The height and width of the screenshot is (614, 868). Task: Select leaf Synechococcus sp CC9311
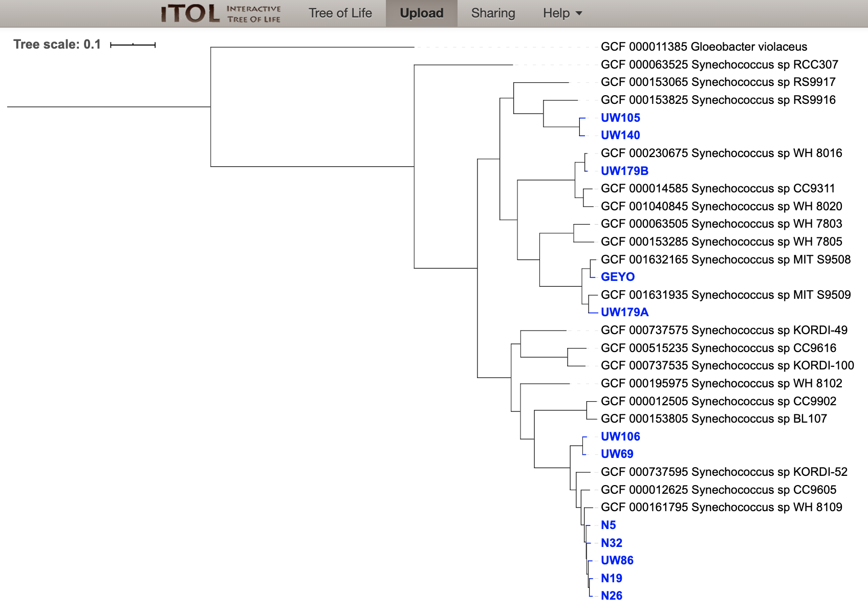pos(718,188)
